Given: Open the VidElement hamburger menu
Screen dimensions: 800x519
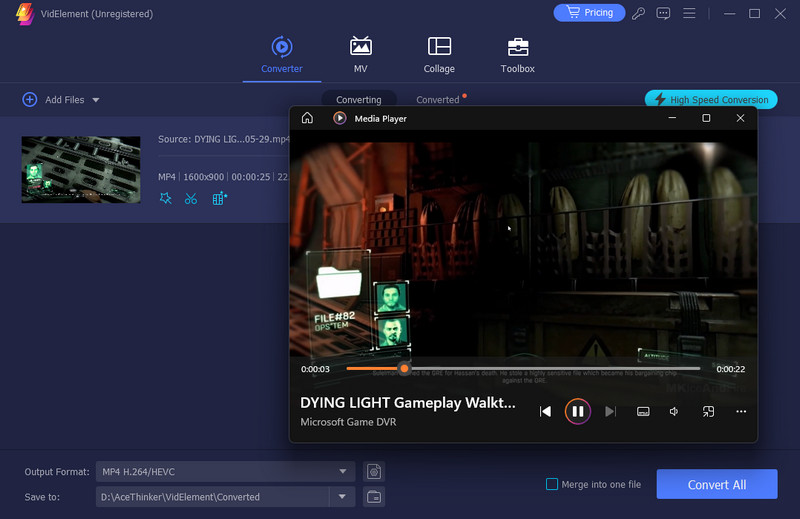Looking at the screenshot, I should pyautogui.click(x=689, y=13).
